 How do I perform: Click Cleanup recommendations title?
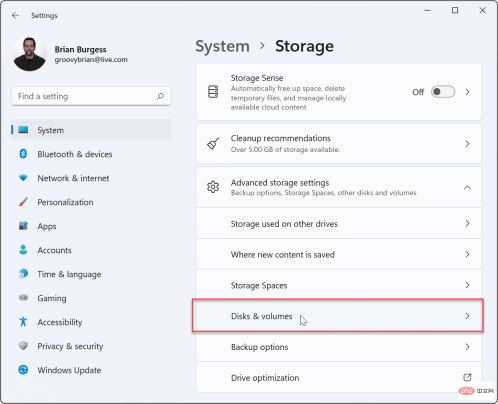click(x=281, y=138)
